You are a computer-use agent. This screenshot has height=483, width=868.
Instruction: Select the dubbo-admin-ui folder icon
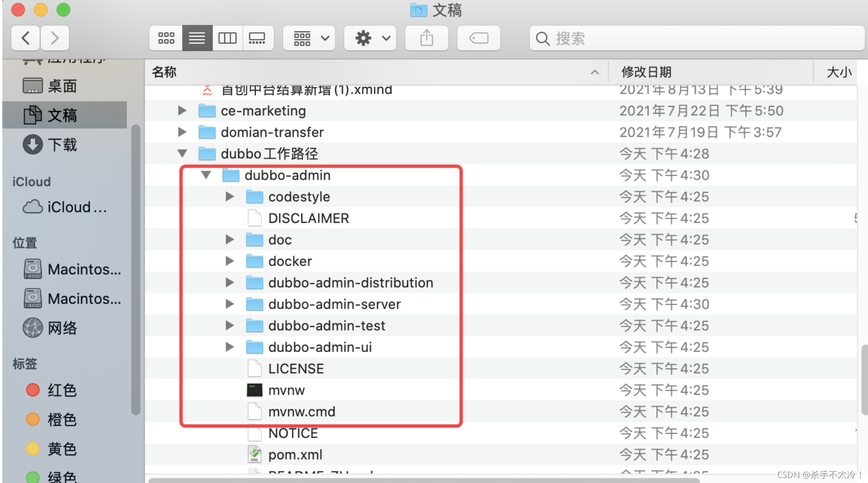[x=254, y=347]
